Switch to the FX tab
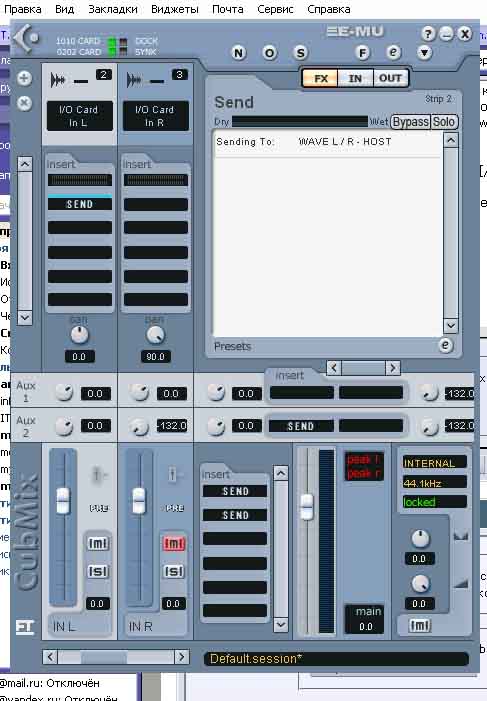The width and height of the screenshot is (487, 701). coord(320,79)
